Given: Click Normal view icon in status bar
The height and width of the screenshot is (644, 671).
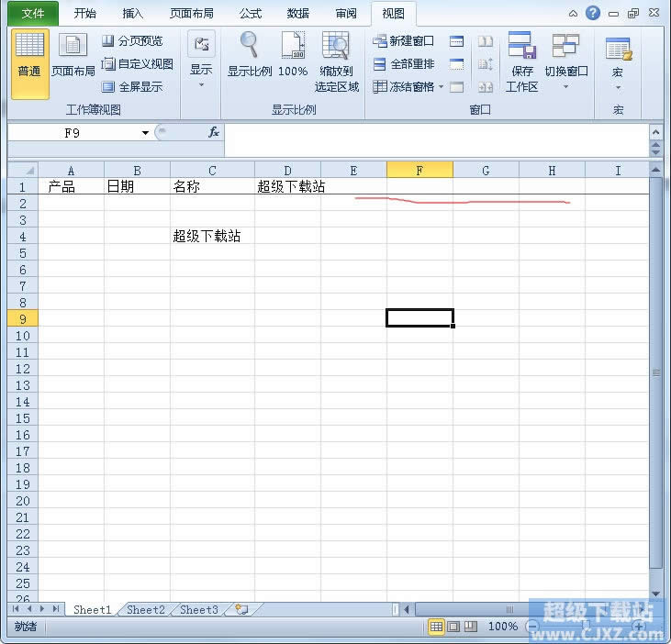Looking at the screenshot, I should (436, 627).
